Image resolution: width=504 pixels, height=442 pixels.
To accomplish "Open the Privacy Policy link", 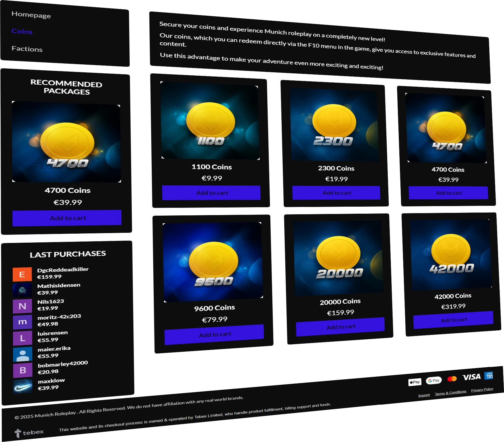I will coord(482,389).
